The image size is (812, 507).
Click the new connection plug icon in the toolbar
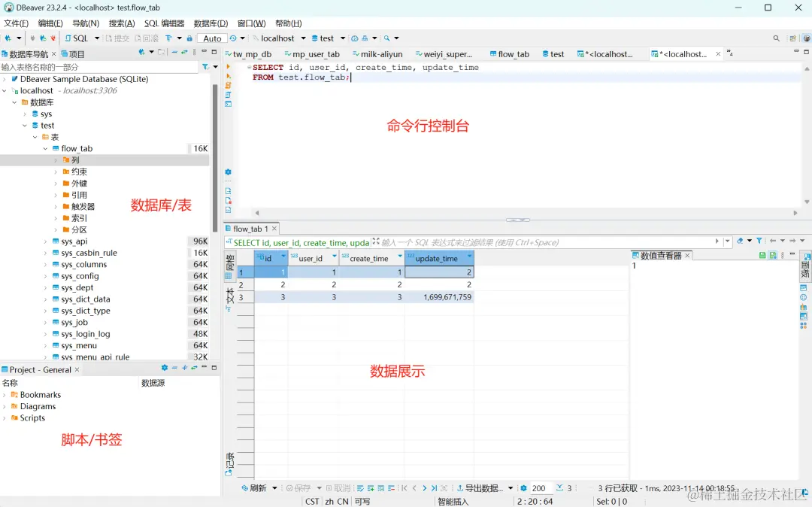8,38
